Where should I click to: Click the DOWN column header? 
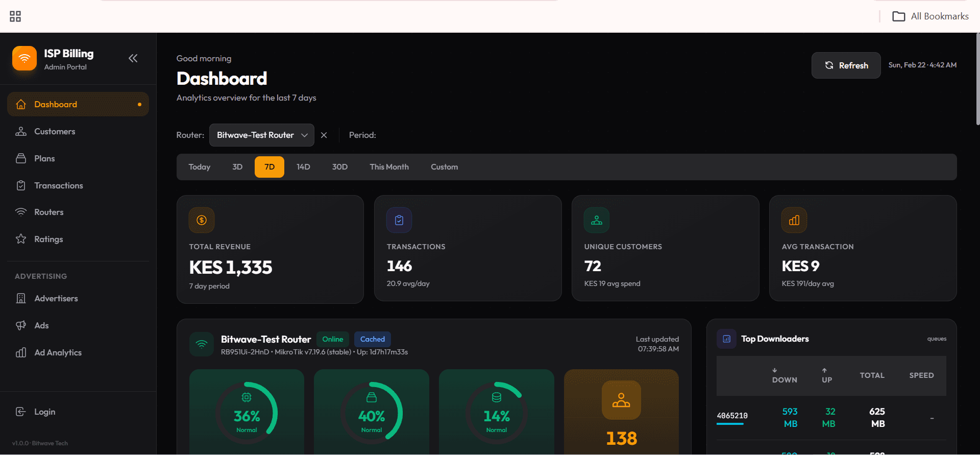[x=785, y=375]
